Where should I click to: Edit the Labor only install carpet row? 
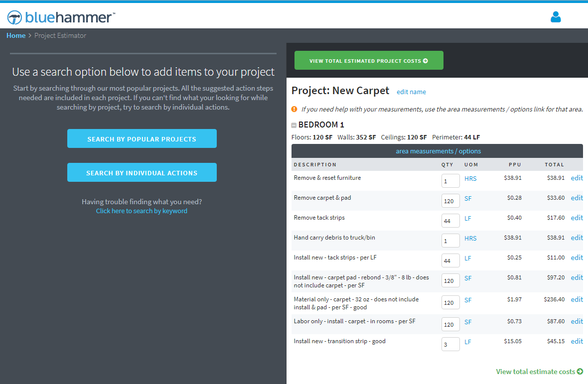tap(577, 321)
